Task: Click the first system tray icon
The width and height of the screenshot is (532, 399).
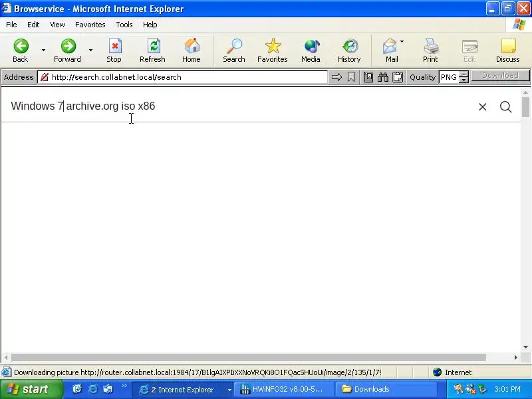Action: 458,389
